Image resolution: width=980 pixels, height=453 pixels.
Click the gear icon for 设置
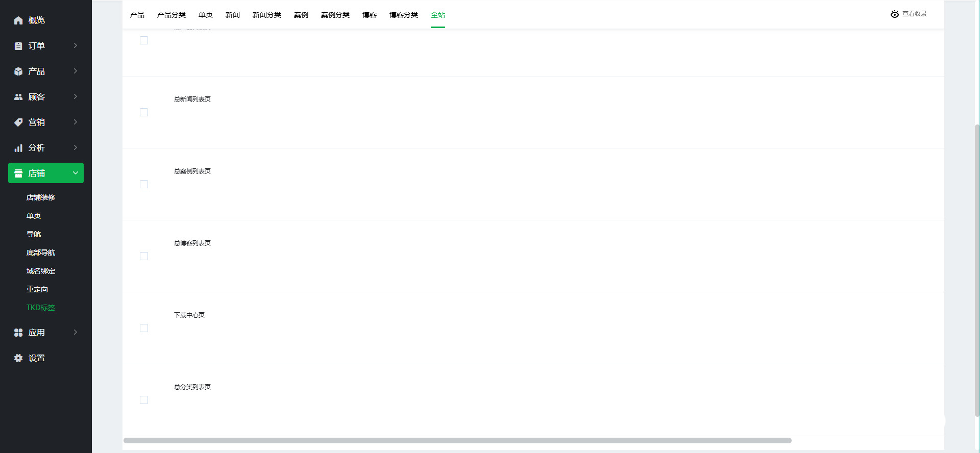click(x=18, y=358)
